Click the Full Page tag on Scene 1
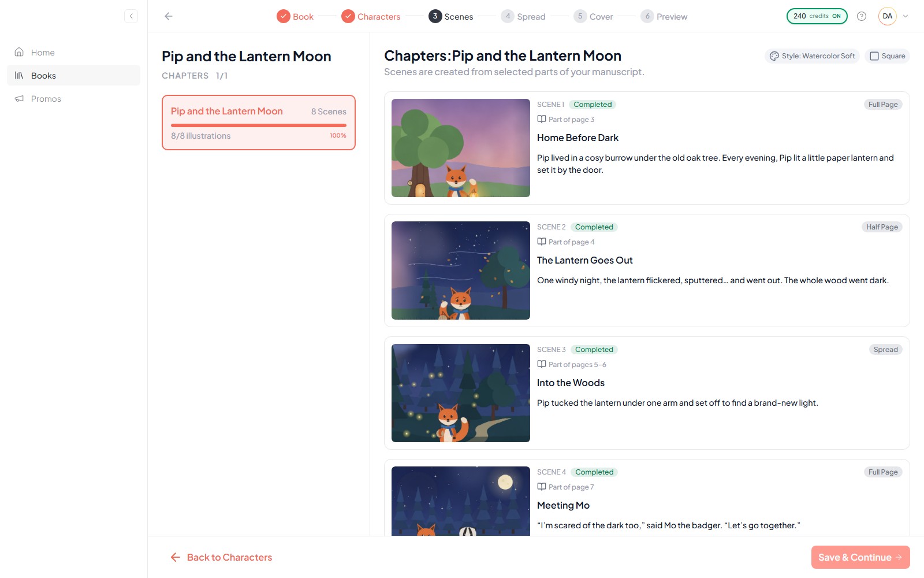Screen dimensions: 924x578 click(883, 105)
